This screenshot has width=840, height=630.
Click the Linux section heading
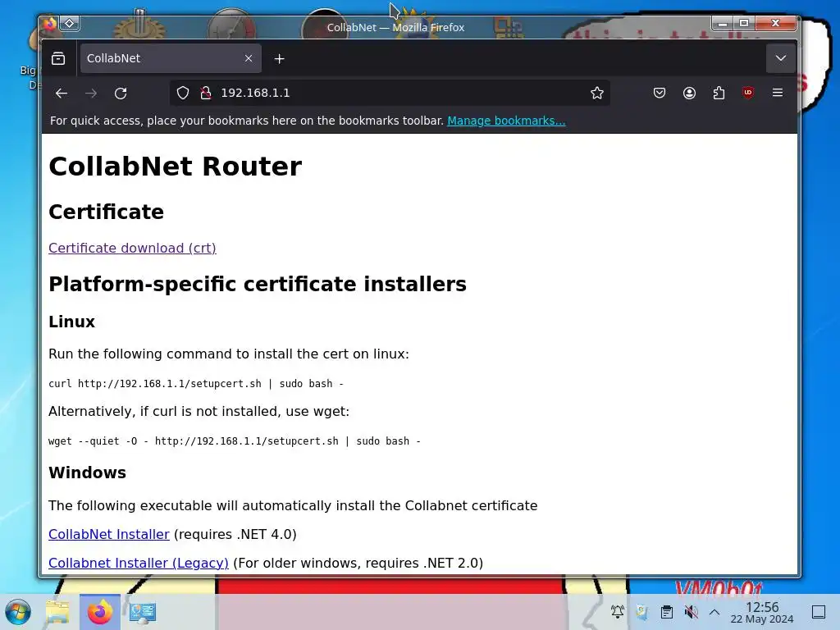(72, 322)
